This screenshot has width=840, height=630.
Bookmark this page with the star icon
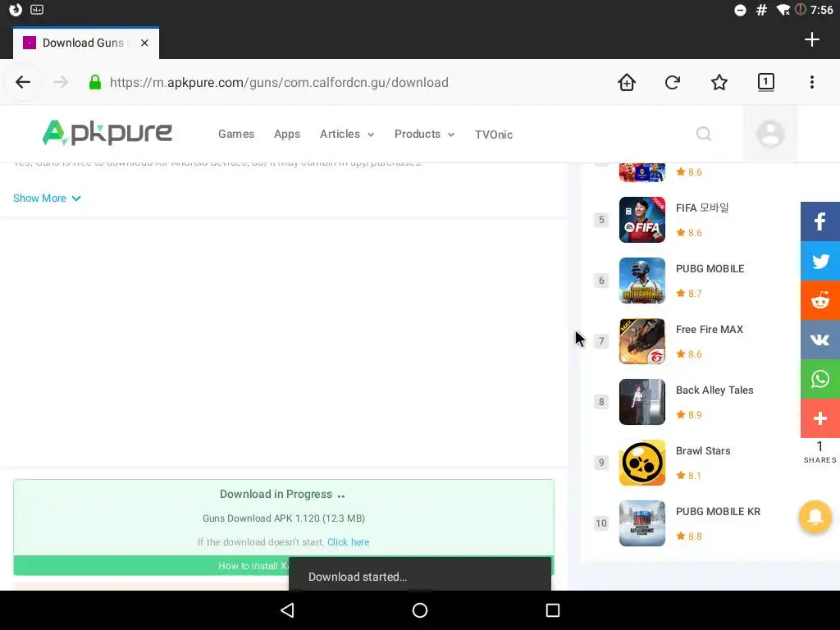coord(719,82)
